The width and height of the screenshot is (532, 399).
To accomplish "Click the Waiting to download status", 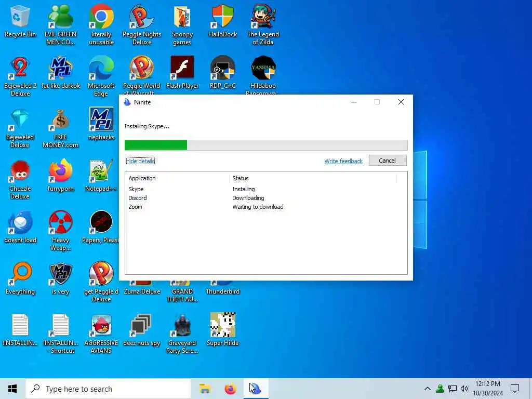I will point(258,207).
